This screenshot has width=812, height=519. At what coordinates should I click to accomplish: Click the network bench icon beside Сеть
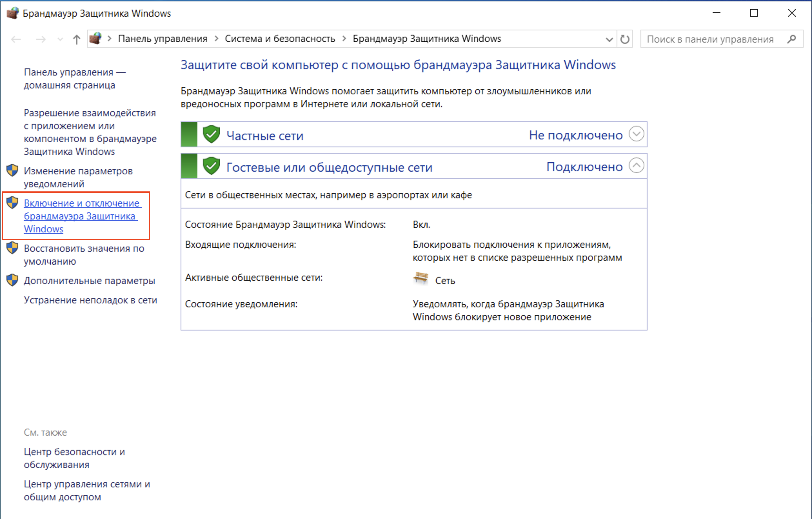coord(421,279)
